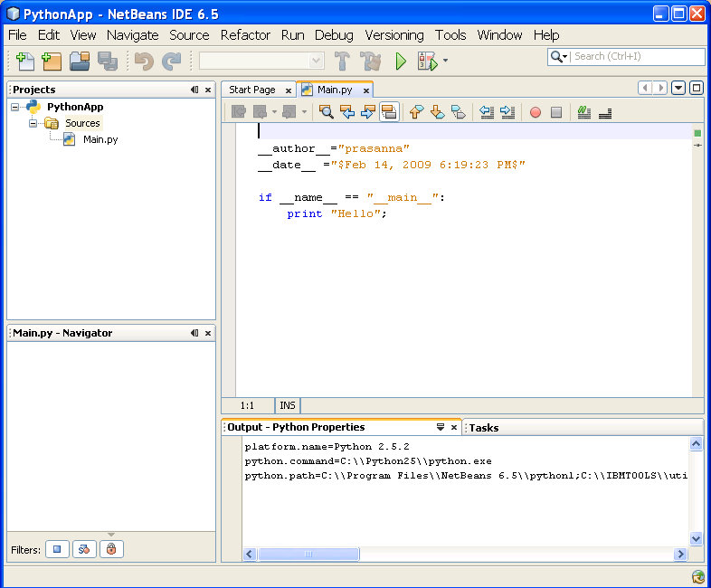This screenshot has height=588, width=711.
Task: Open the Tools menu
Action: 450,35
